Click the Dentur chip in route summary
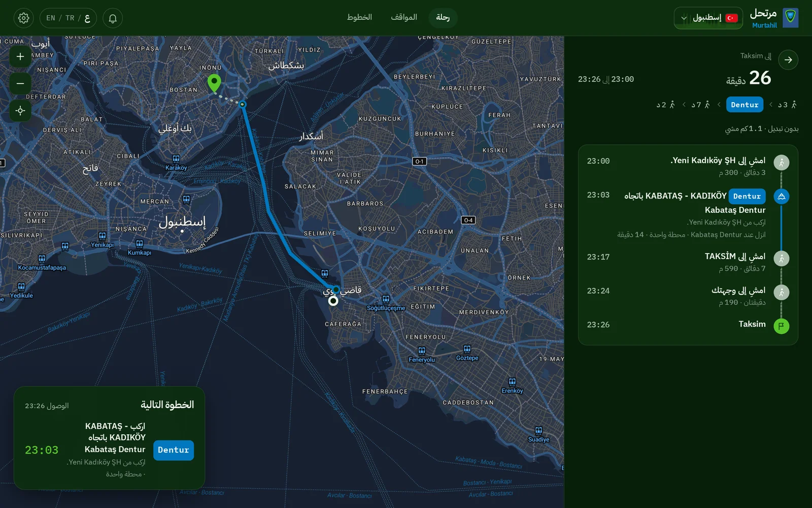The width and height of the screenshot is (812, 508). click(x=745, y=105)
